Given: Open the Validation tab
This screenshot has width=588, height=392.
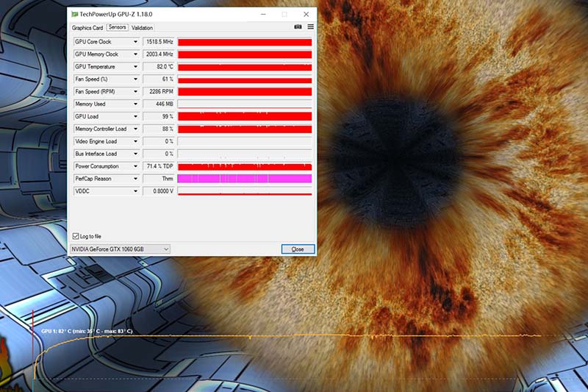Looking at the screenshot, I should (x=142, y=28).
